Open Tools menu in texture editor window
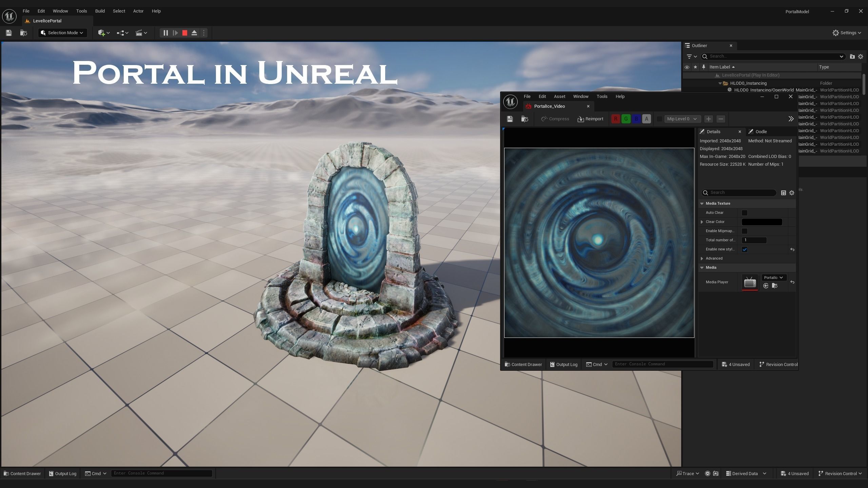868x488 pixels. 602,97
